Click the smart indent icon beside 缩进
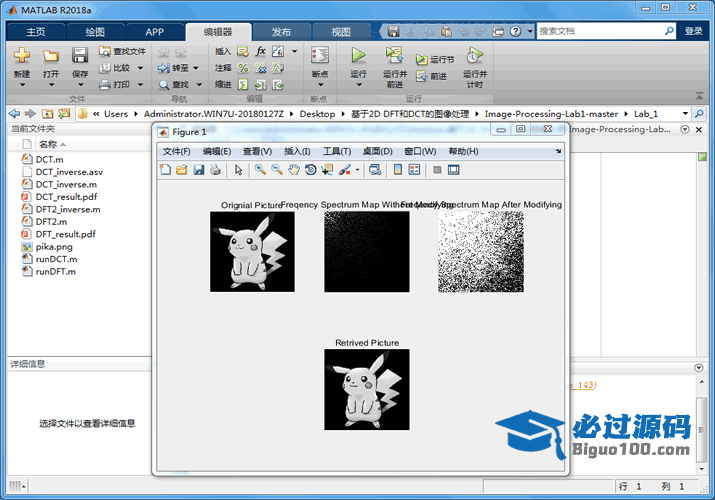 click(243, 85)
